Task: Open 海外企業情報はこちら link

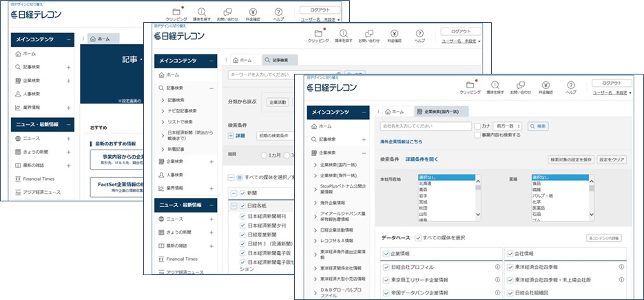Action: pyautogui.click(x=401, y=141)
